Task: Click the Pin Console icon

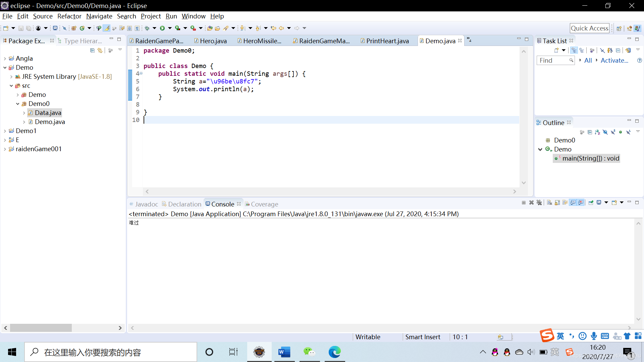Action: click(x=591, y=202)
